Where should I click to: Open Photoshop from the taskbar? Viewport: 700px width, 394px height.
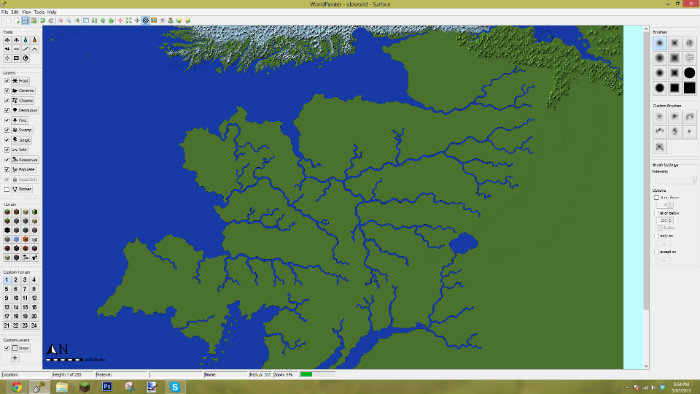pyautogui.click(x=107, y=386)
